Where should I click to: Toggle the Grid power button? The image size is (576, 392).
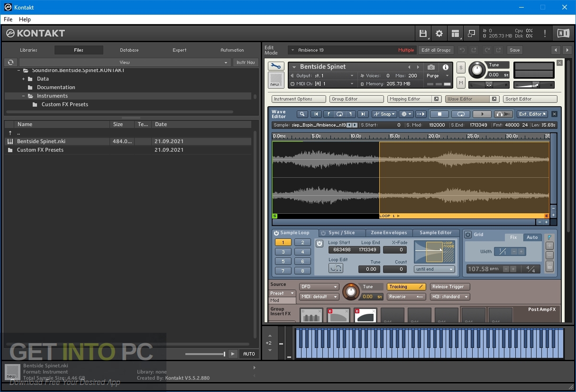pos(468,234)
